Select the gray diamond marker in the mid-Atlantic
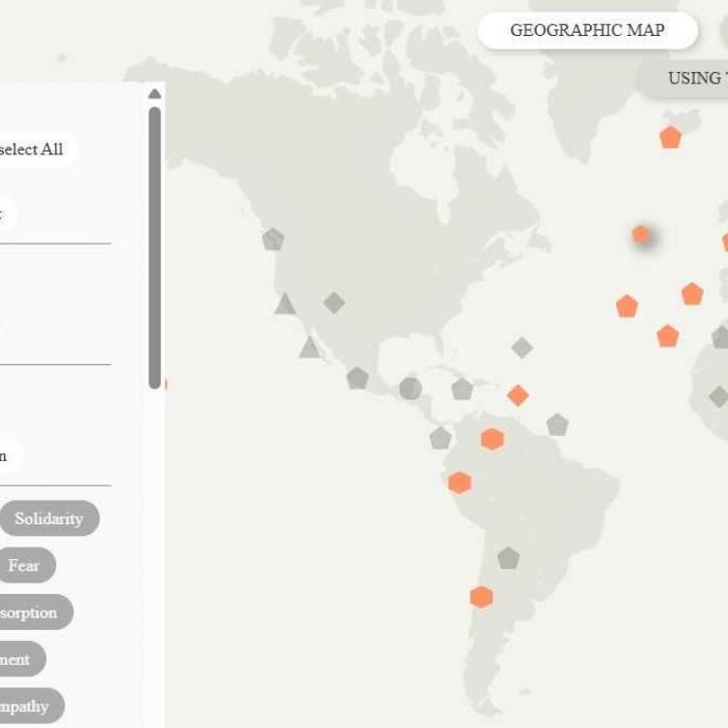 coord(522,347)
